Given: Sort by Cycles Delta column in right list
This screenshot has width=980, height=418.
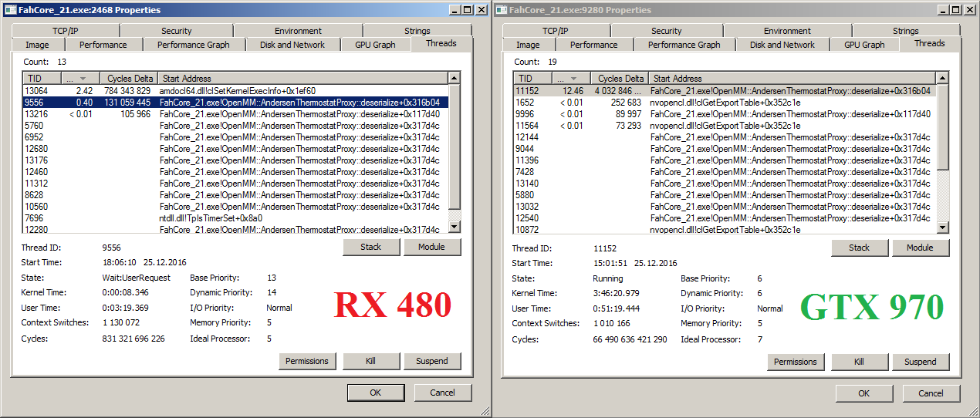Looking at the screenshot, I should click(620, 79).
